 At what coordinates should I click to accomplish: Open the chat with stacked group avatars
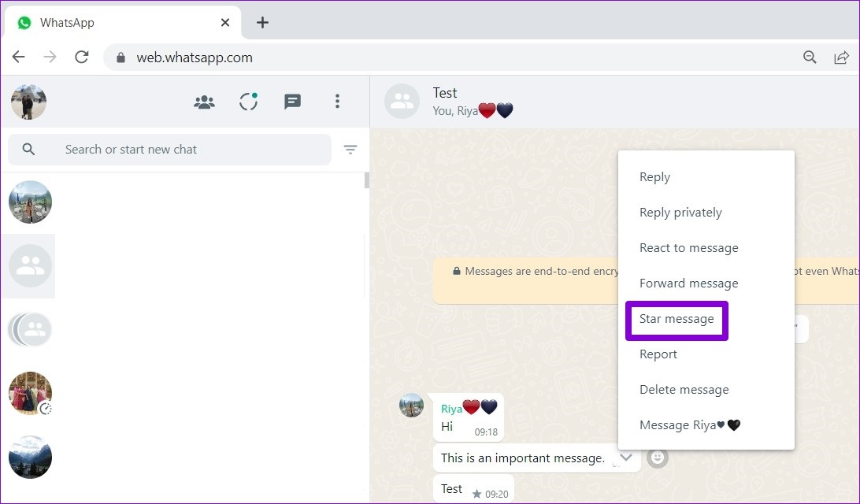coord(30,329)
